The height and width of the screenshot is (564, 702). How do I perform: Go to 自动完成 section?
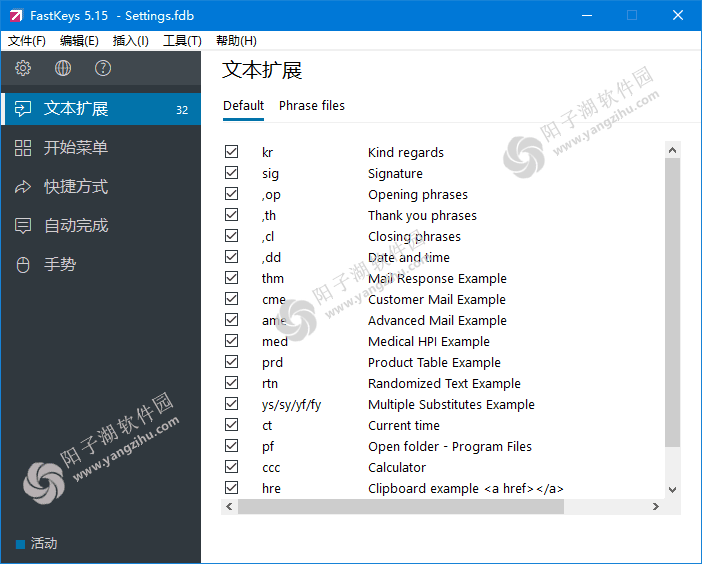tap(101, 226)
